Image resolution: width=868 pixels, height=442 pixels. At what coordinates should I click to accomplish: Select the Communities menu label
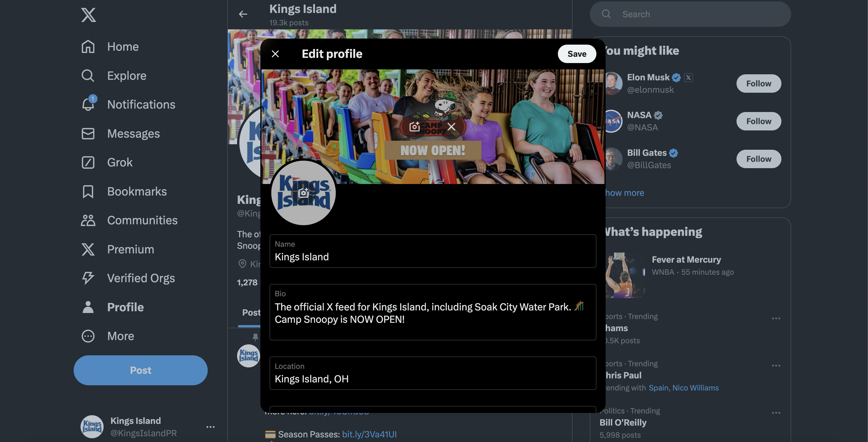click(142, 220)
